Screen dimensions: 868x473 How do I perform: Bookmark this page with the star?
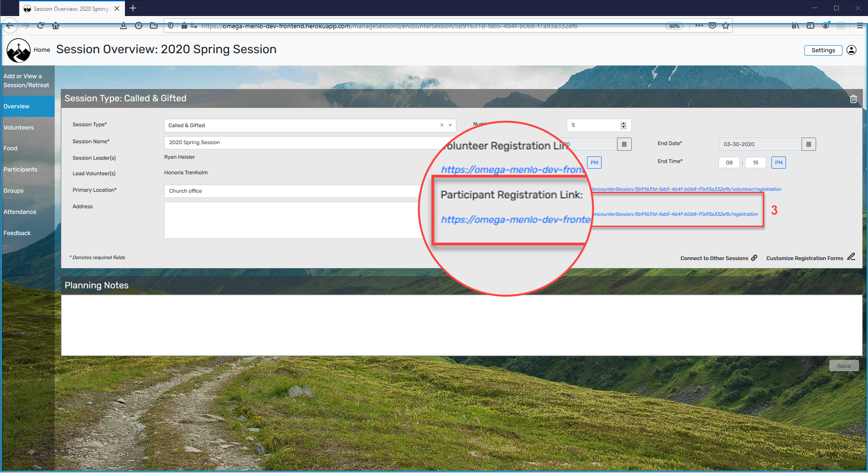[726, 26]
